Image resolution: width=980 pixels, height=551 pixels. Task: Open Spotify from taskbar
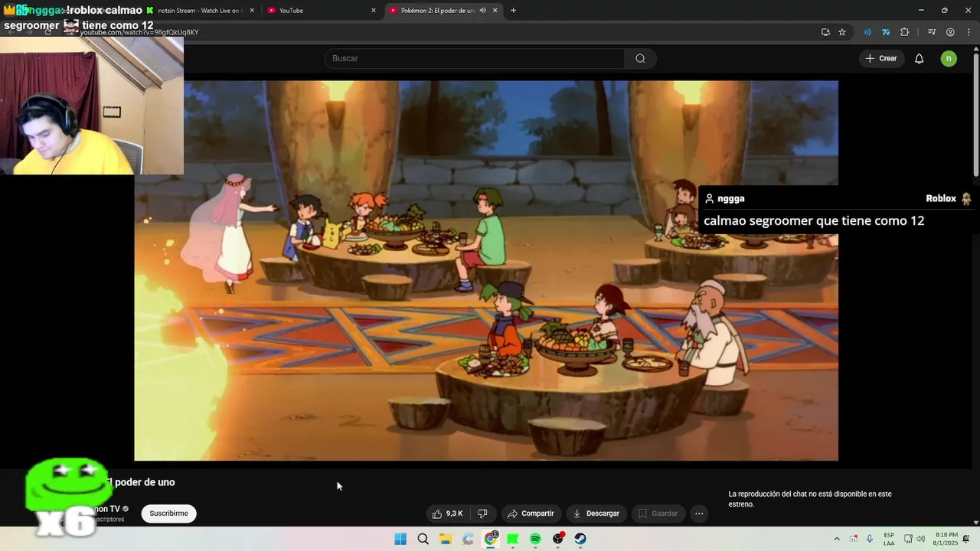535,539
